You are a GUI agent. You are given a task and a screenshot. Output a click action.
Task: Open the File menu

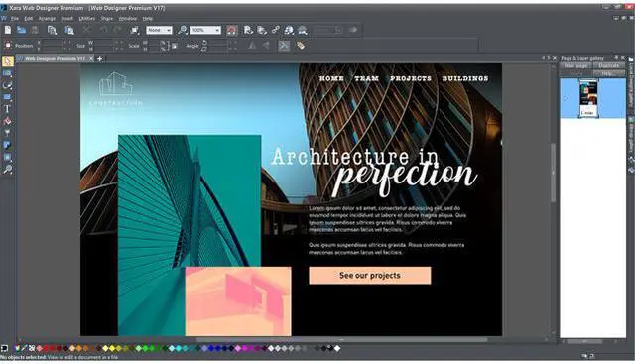coord(15,19)
